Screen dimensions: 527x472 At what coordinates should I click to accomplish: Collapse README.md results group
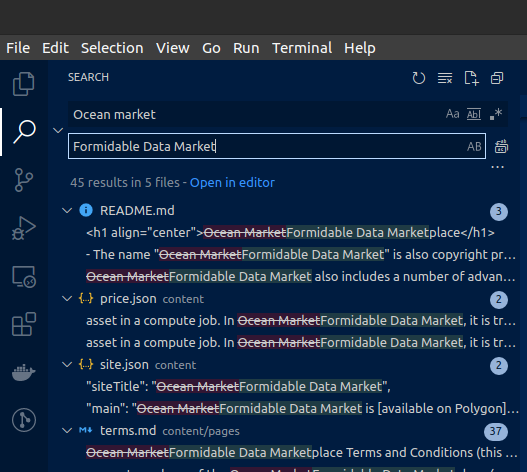67,210
